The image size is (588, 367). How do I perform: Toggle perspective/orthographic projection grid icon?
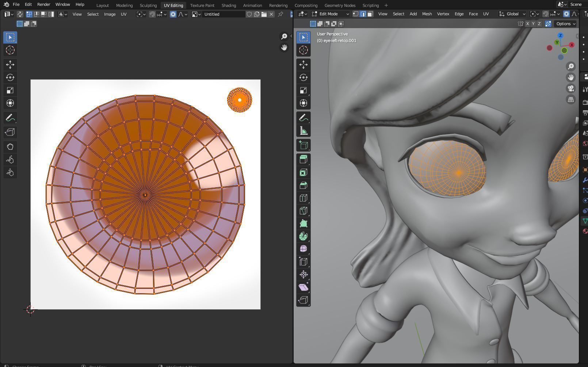tap(570, 99)
